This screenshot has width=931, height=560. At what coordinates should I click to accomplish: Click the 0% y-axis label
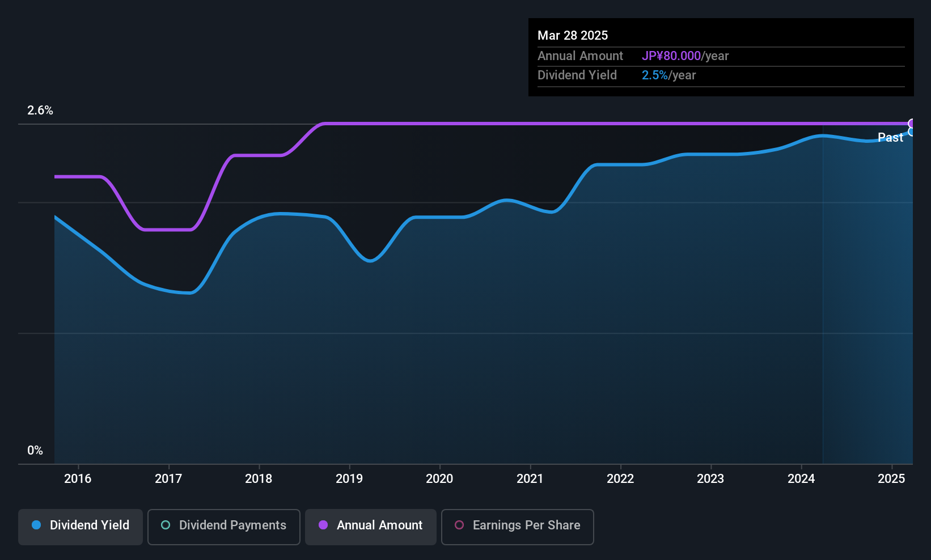point(35,451)
